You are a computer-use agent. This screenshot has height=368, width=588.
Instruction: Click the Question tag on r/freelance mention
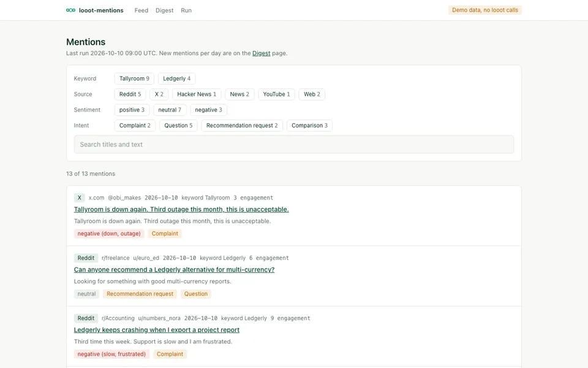coord(196,294)
